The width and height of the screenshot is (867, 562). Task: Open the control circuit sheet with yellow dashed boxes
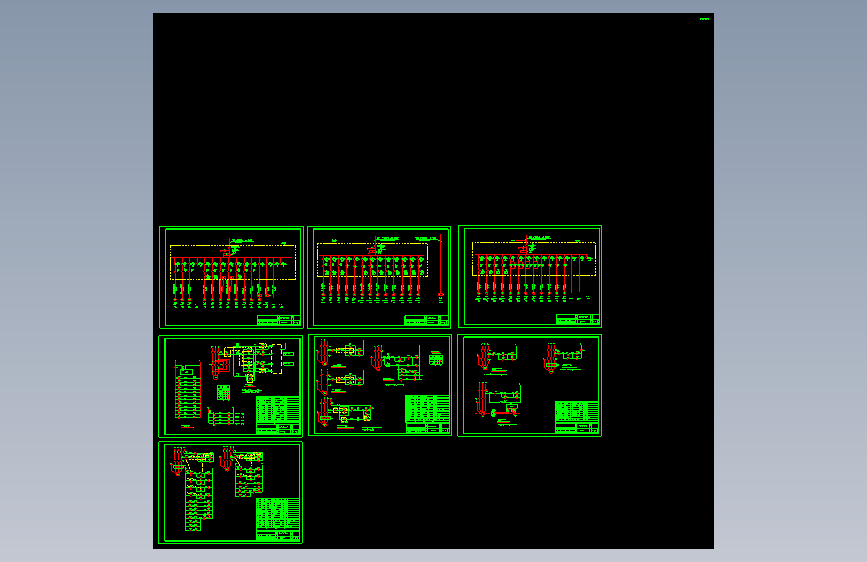(x=231, y=386)
